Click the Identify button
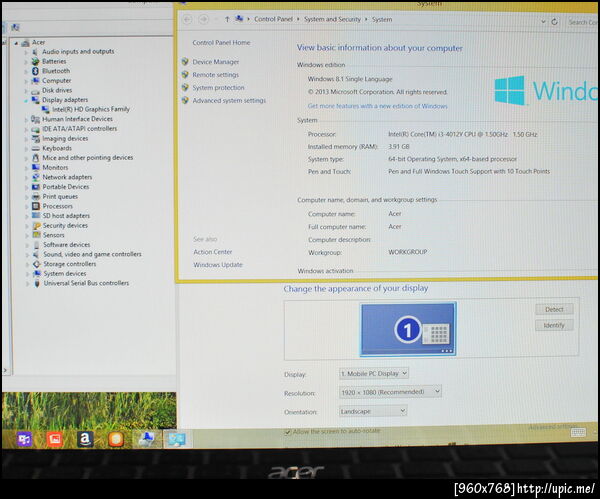 (x=554, y=325)
